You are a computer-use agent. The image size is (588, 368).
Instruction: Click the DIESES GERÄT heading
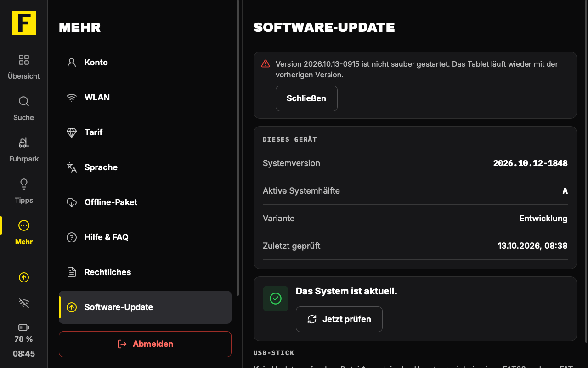point(290,139)
